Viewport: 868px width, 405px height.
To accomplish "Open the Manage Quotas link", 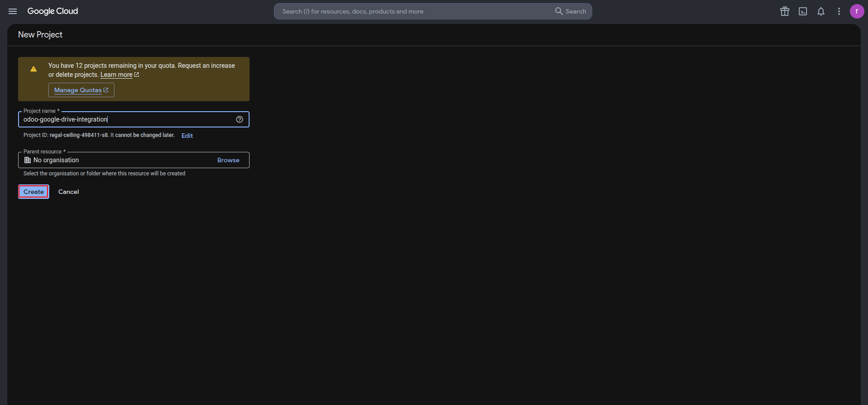I will 81,90.
